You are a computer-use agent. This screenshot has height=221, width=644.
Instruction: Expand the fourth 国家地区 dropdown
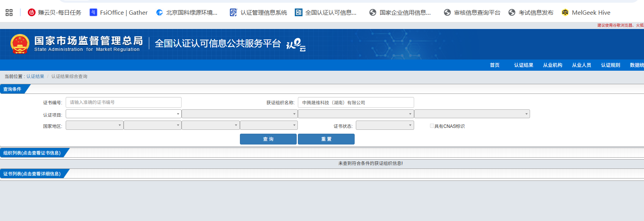tap(269, 125)
